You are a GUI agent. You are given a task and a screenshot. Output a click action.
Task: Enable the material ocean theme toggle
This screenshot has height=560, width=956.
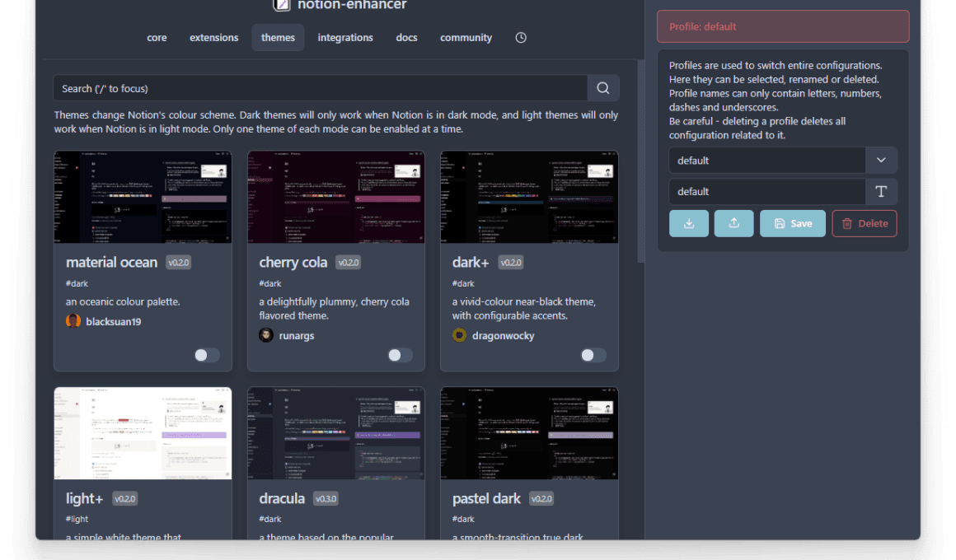(x=207, y=355)
